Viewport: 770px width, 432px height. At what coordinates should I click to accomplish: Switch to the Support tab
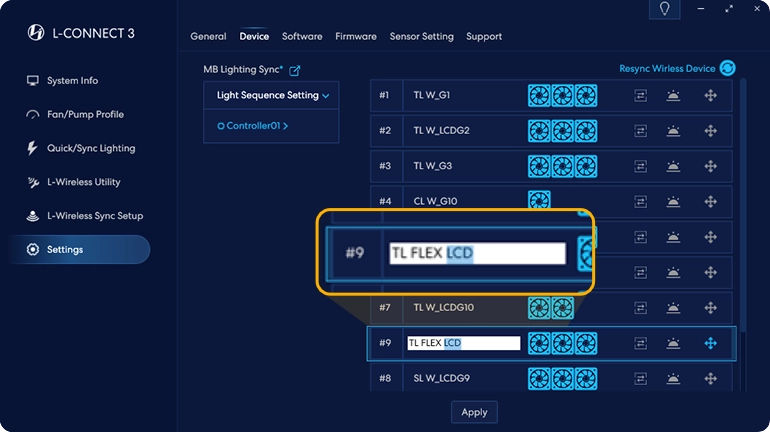[x=484, y=36]
